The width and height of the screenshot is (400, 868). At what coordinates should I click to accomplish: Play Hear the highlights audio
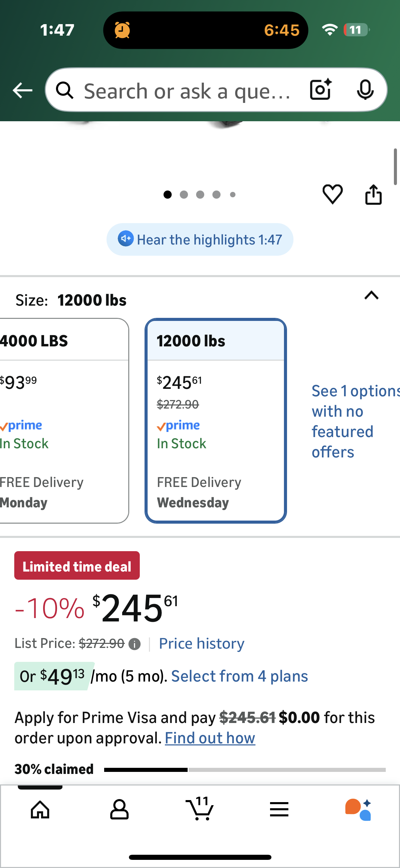coord(200,239)
